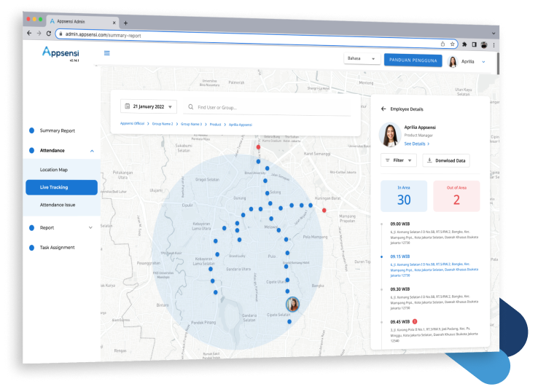Open the See Details link
538x392 pixels.
pyautogui.click(x=416, y=144)
